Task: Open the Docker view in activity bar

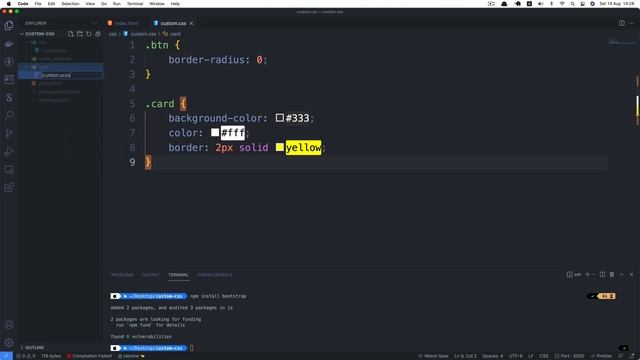Action: (x=9, y=44)
